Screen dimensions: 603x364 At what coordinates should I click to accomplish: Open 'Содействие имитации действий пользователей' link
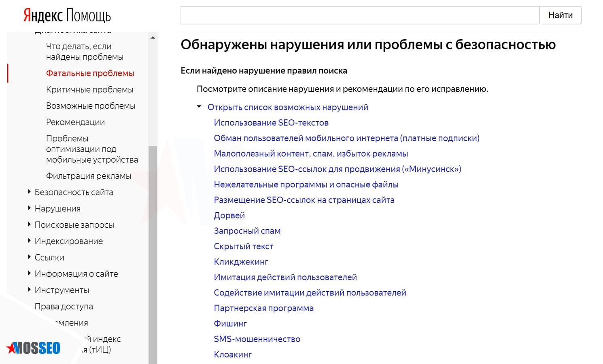point(310,293)
